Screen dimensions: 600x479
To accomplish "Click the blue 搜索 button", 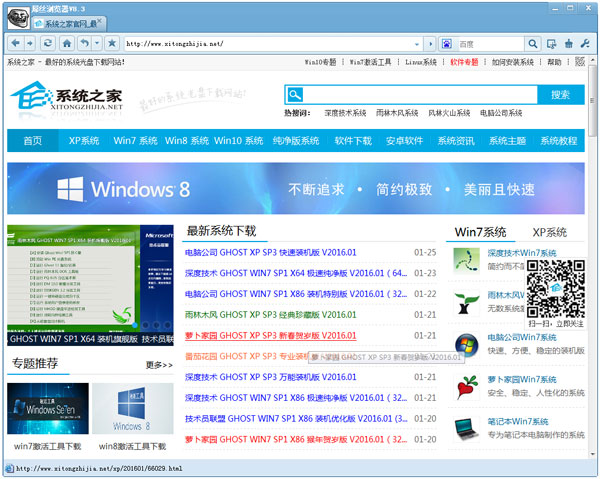I will pyautogui.click(x=561, y=94).
